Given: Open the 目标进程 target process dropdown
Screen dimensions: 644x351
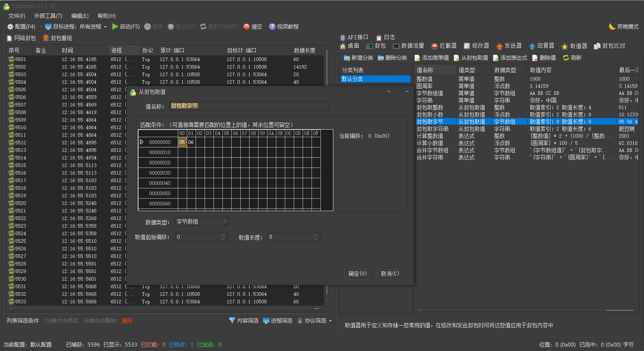Looking at the screenshot, I should [x=105, y=26].
